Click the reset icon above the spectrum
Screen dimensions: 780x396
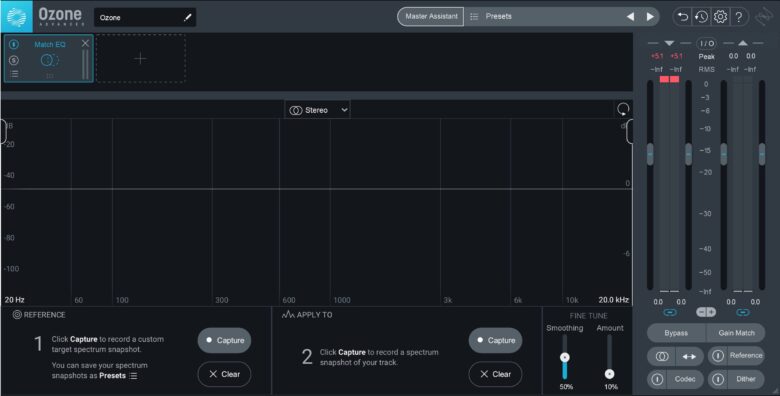623,109
